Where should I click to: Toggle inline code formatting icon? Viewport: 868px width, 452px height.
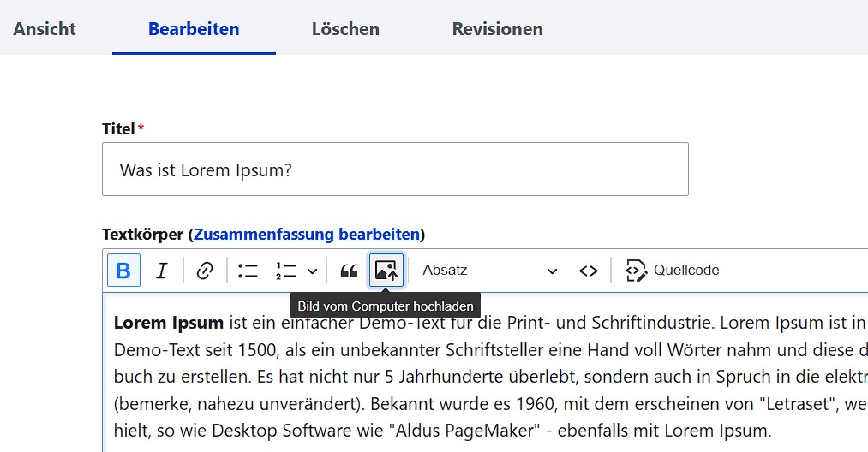[x=588, y=271]
